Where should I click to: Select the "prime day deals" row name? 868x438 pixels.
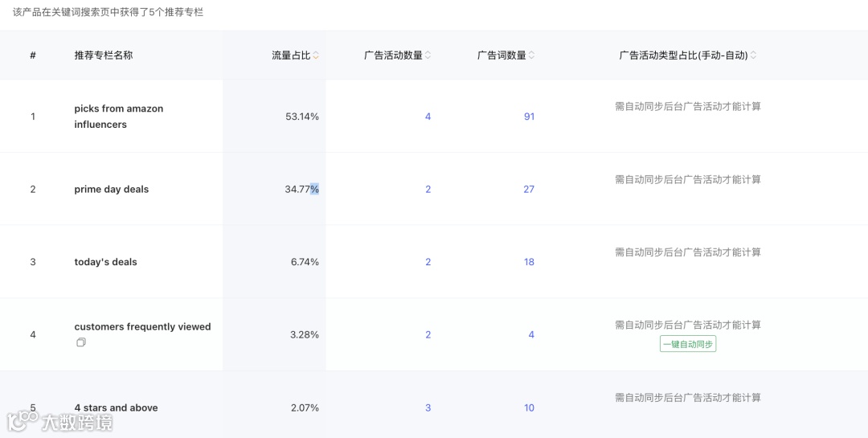[112, 190]
